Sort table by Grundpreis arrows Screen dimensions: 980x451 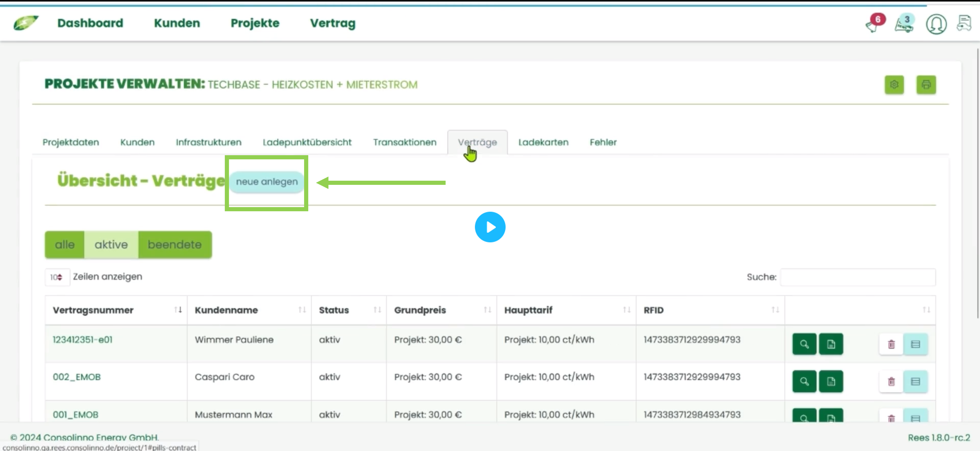pos(487,310)
